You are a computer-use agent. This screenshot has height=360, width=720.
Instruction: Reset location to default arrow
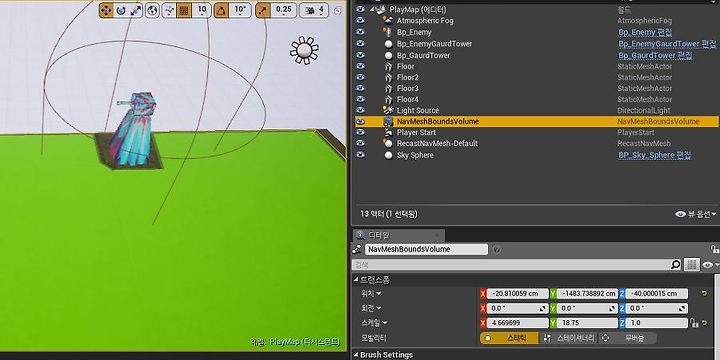(704, 294)
